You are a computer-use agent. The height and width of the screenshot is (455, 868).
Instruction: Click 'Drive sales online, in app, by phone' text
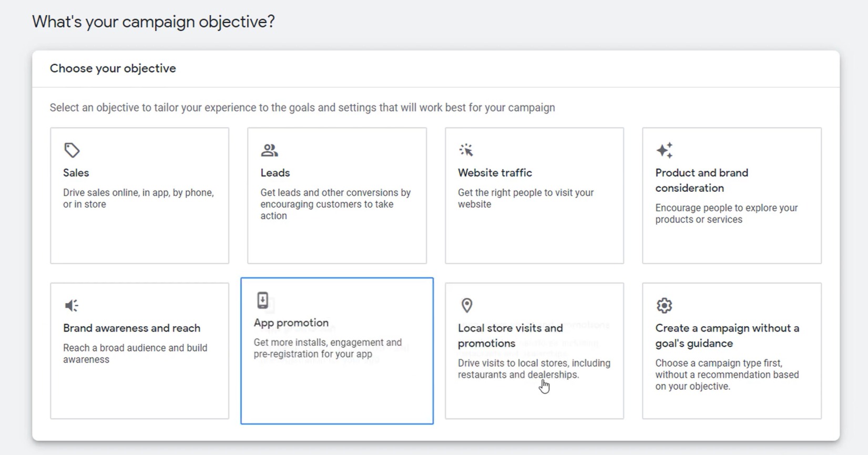[139, 199]
